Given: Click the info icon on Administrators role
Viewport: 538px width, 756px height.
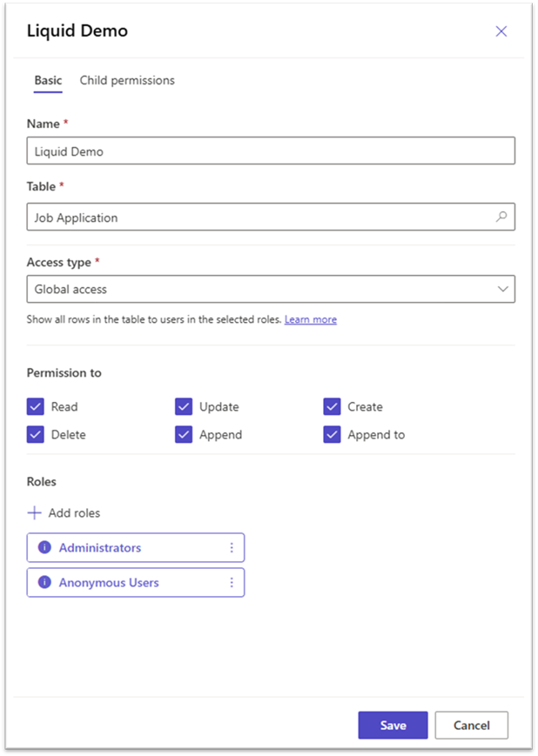Looking at the screenshot, I should click(x=44, y=547).
